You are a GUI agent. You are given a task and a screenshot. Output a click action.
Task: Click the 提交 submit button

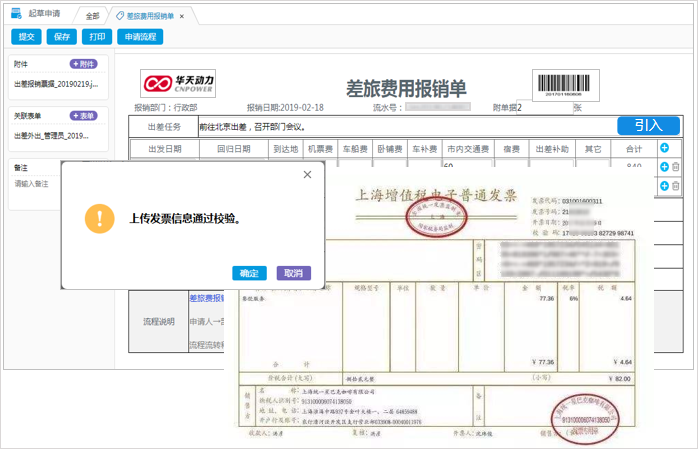click(x=26, y=37)
